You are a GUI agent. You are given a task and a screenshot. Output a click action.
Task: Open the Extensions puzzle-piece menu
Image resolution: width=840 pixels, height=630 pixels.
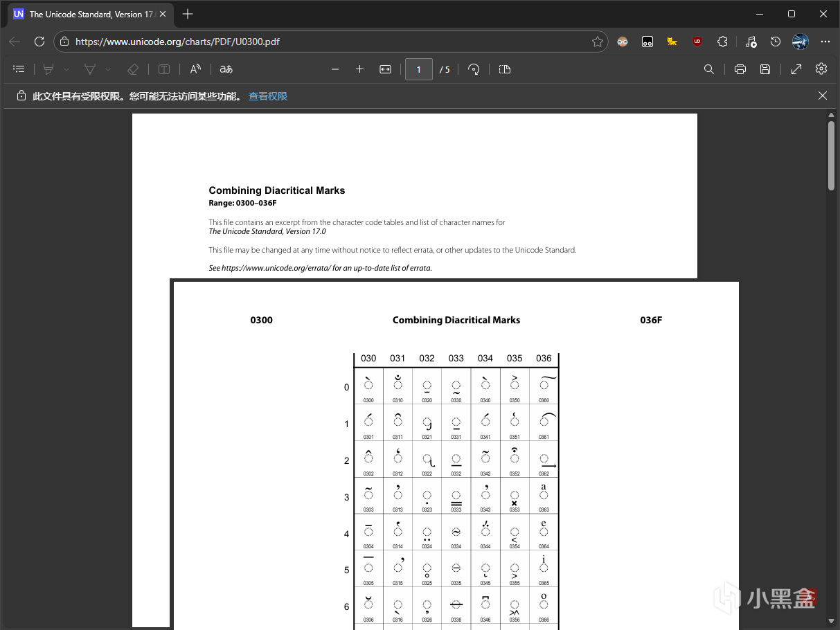pos(722,42)
